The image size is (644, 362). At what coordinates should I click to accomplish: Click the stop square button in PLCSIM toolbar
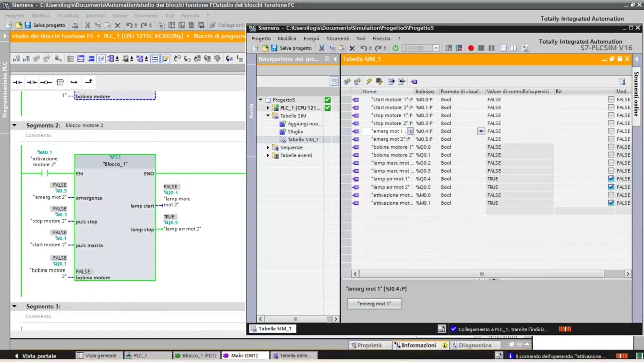coord(481,48)
